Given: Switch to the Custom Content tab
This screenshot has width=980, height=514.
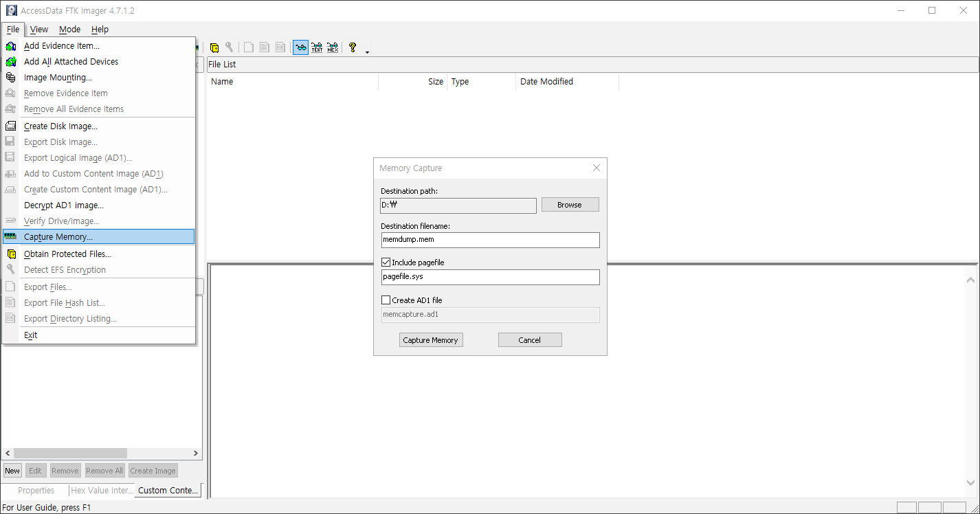Looking at the screenshot, I should pos(168,491).
